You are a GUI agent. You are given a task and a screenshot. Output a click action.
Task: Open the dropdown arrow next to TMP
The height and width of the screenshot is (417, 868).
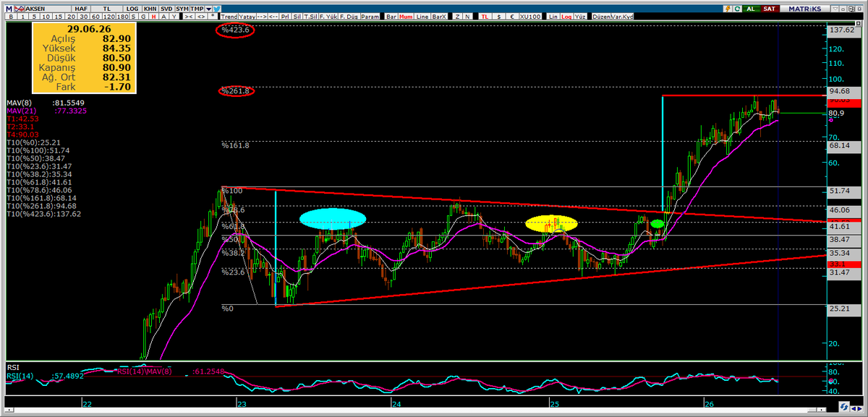tap(208, 9)
